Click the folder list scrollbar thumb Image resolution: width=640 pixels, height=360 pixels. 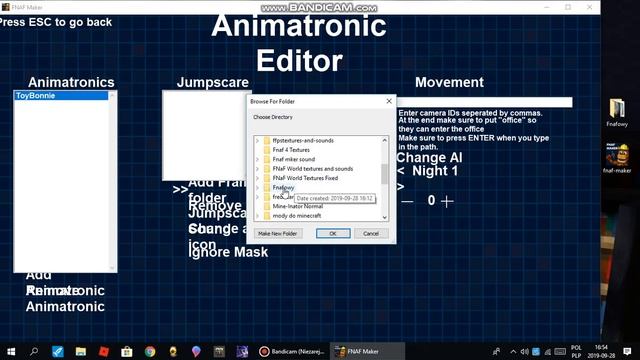click(x=384, y=174)
